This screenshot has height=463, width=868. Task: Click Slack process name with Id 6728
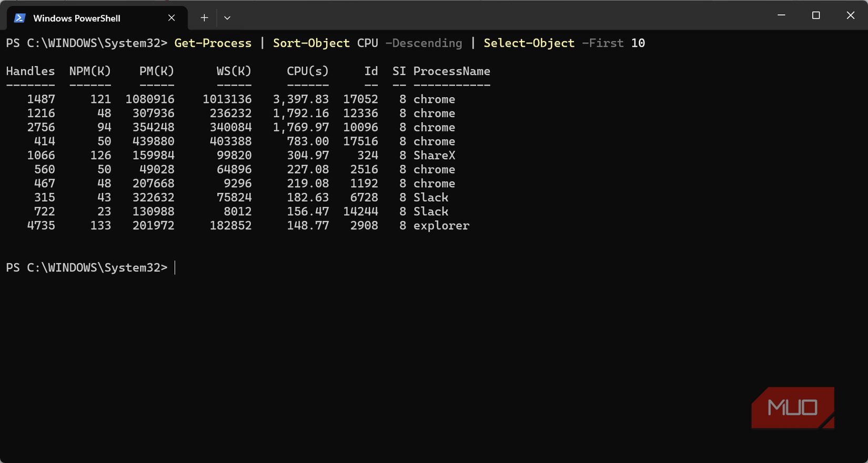click(x=430, y=198)
